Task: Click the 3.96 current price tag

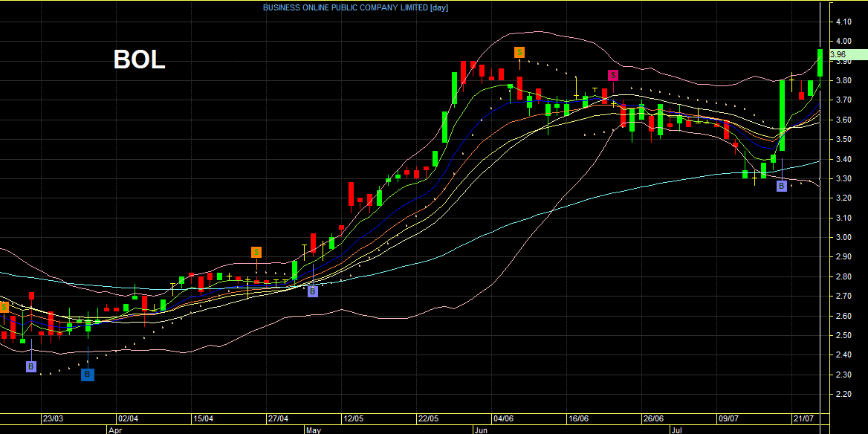Action: click(849, 54)
